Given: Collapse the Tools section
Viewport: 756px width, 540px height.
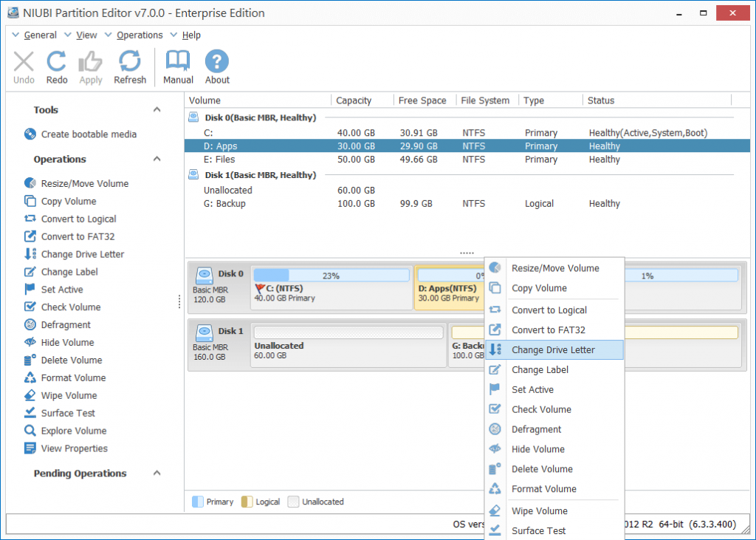Looking at the screenshot, I should coord(156,109).
